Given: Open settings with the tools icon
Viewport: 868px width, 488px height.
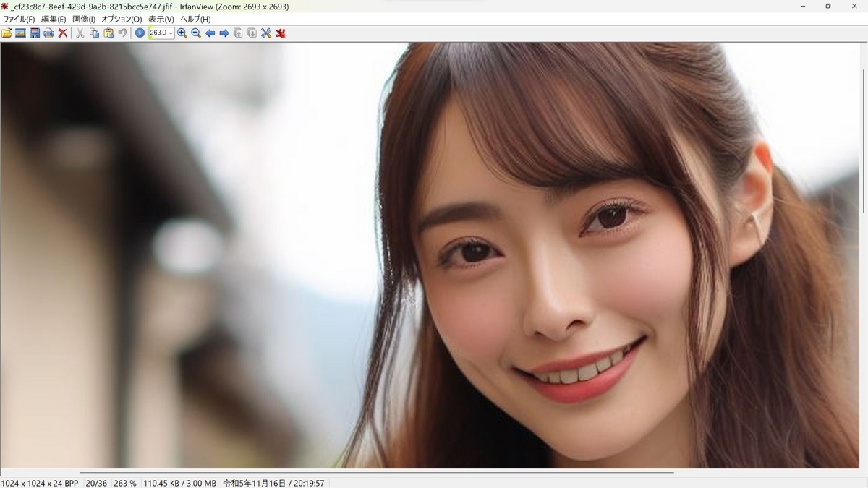Looking at the screenshot, I should point(266,33).
